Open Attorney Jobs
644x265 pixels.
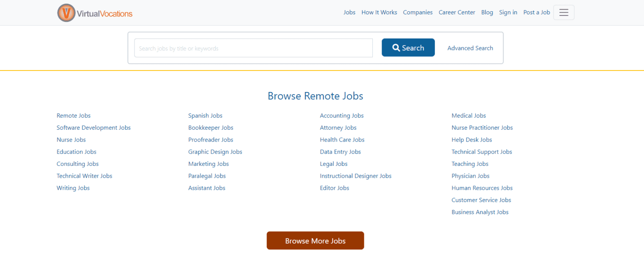[x=338, y=128]
